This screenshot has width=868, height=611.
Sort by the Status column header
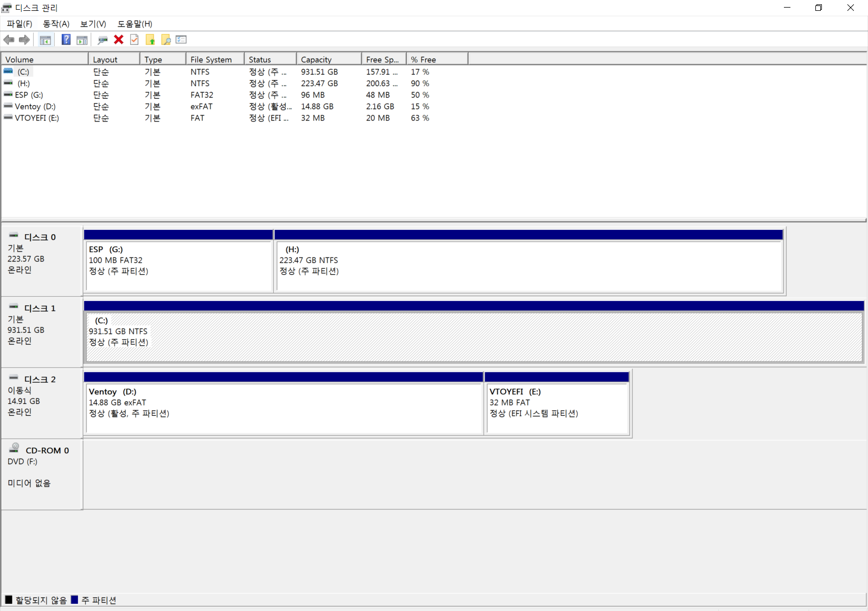click(x=270, y=59)
